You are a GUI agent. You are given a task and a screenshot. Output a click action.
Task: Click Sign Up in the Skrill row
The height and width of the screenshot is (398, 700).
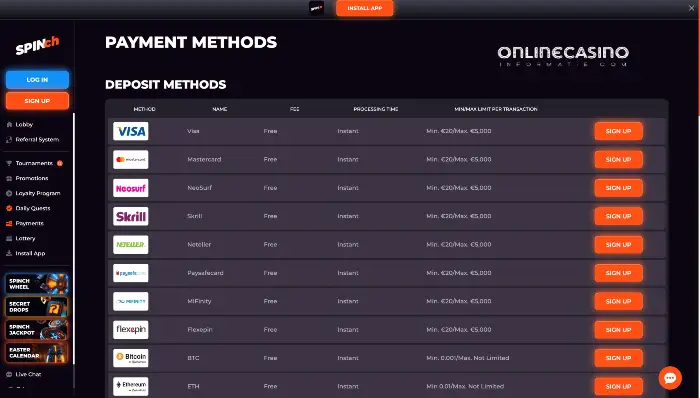click(x=618, y=216)
